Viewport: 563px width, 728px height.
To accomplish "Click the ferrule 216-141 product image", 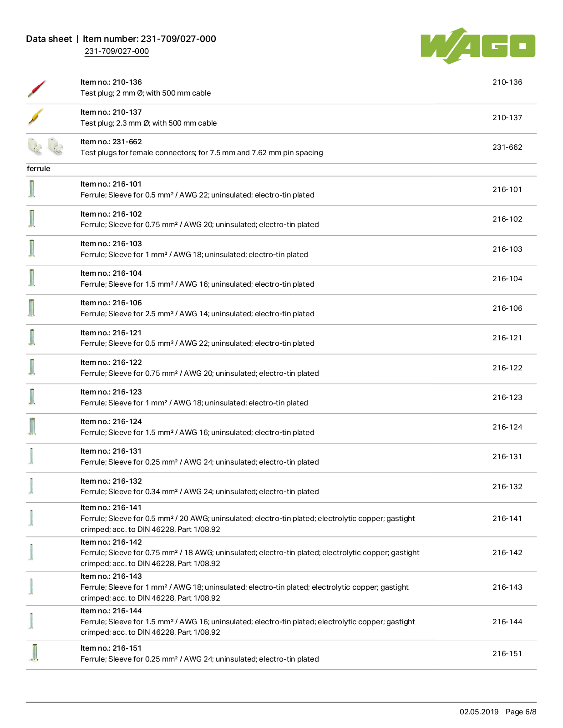I will [31, 518].
